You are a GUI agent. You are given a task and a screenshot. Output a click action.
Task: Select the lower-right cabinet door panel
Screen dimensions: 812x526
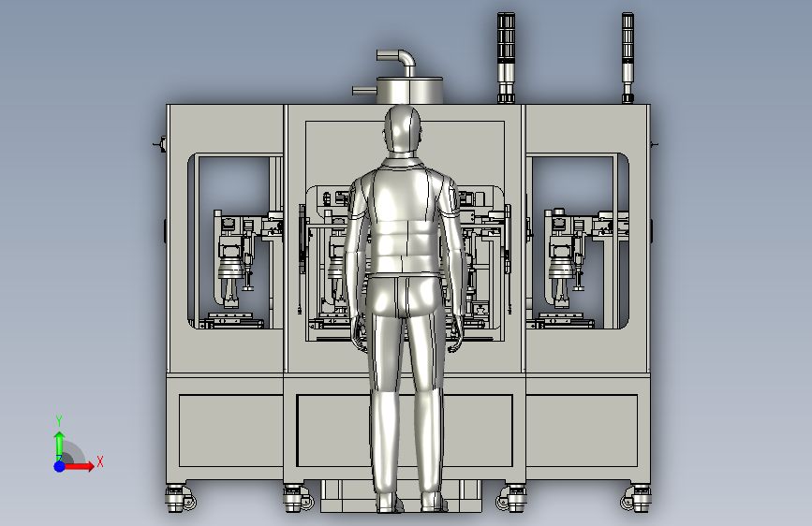point(582,431)
